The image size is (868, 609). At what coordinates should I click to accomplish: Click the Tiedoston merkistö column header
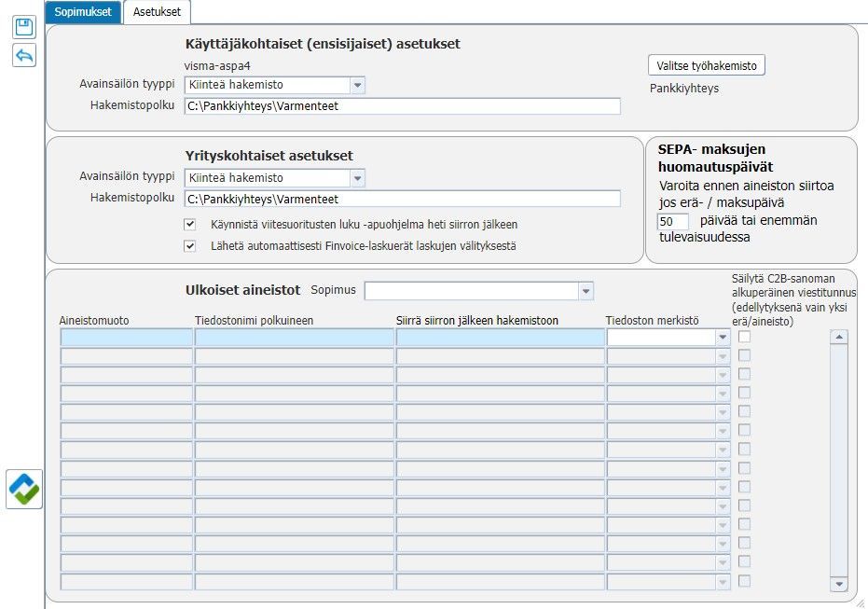(652, 321)
